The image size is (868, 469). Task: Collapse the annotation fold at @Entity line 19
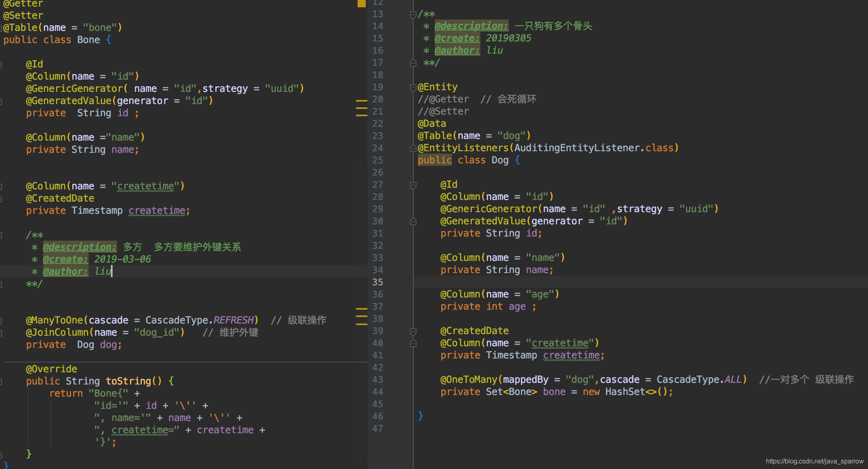tap(413, 87)
